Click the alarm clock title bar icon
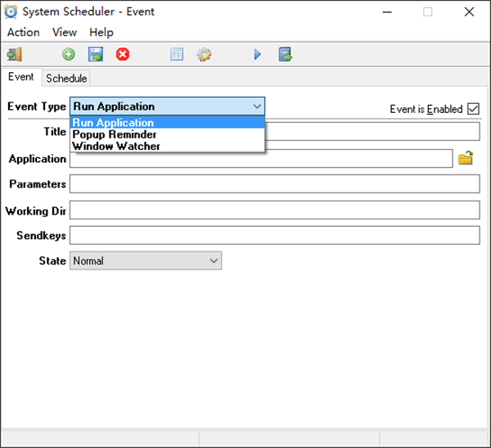Image resolution: width=491 pixels, height=448 pixels. point(11,11)
